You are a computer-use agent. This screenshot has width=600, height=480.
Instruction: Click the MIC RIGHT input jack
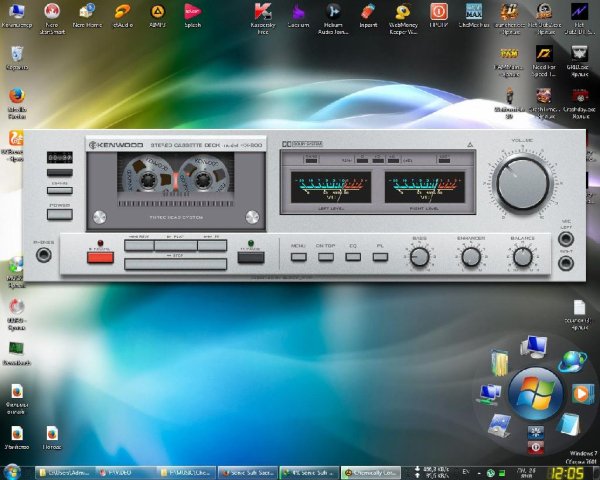tap(566, 263)
